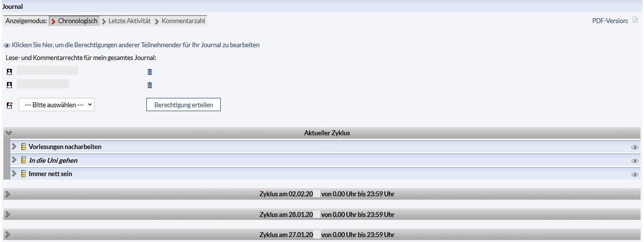Open link to edit journal permissions

(136, 45)
